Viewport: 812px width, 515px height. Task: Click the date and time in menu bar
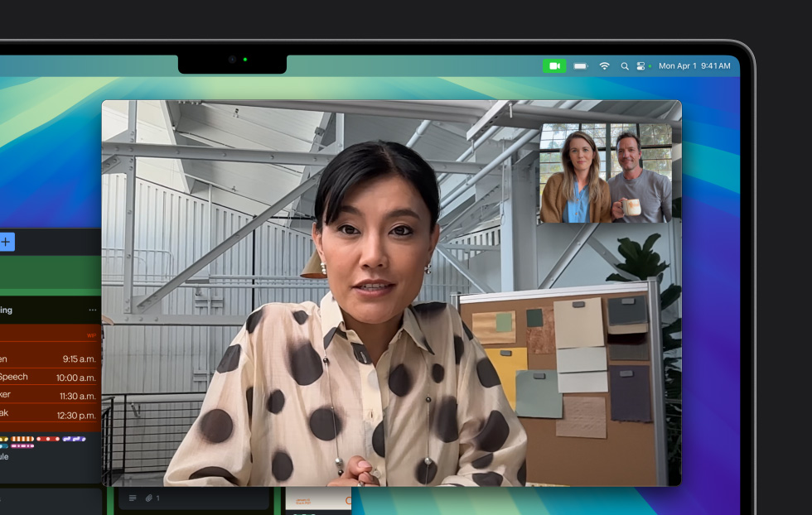pyautogui.click(x=694, y=65)
